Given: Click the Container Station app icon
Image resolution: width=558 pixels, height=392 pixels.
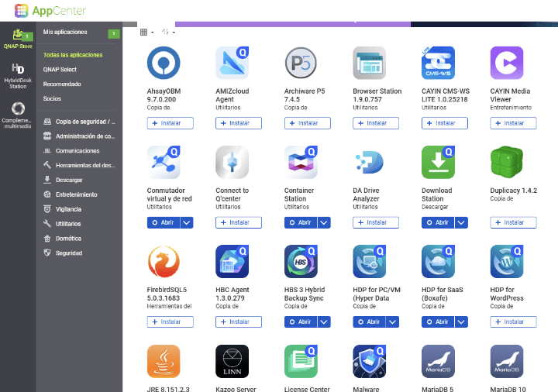Looking at the screenshot, I should [301, 162].
